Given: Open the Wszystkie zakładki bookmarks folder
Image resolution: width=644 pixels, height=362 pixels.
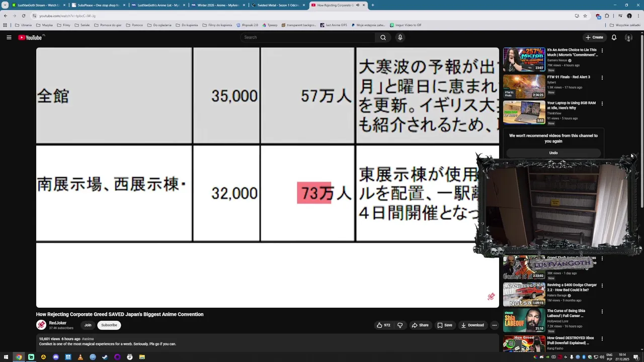Looking at the screenshot, I should 625,25.
